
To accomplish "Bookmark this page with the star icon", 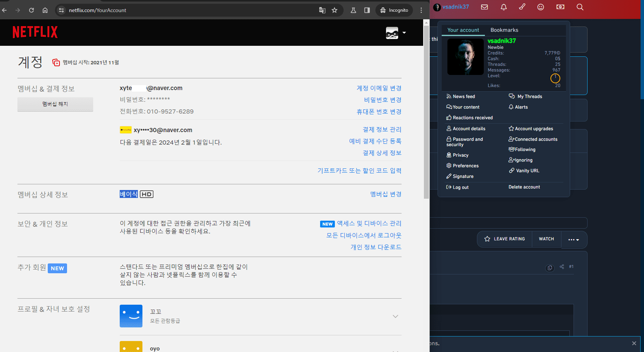I will pos(335,10).
